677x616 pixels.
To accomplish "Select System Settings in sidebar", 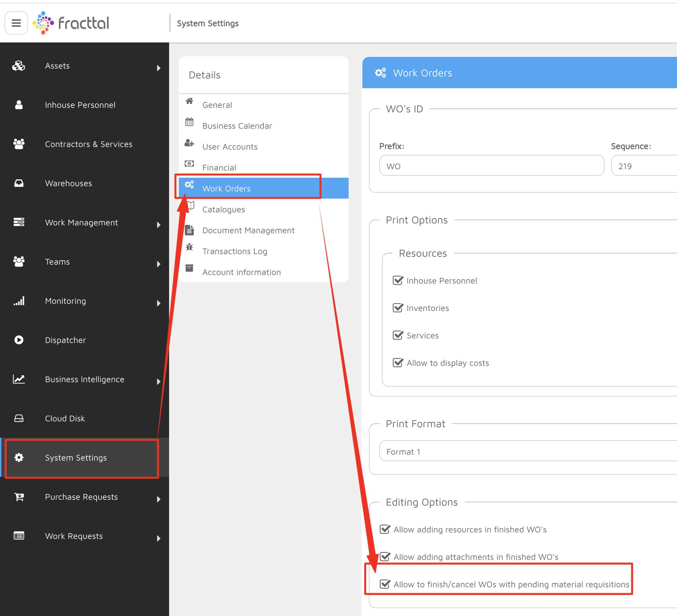I will 85,457.
